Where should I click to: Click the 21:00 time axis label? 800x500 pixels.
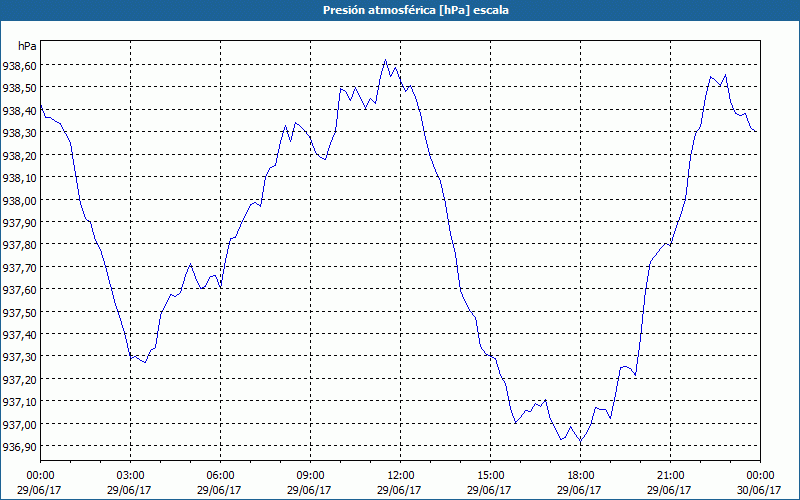click(x=670, y=476)
